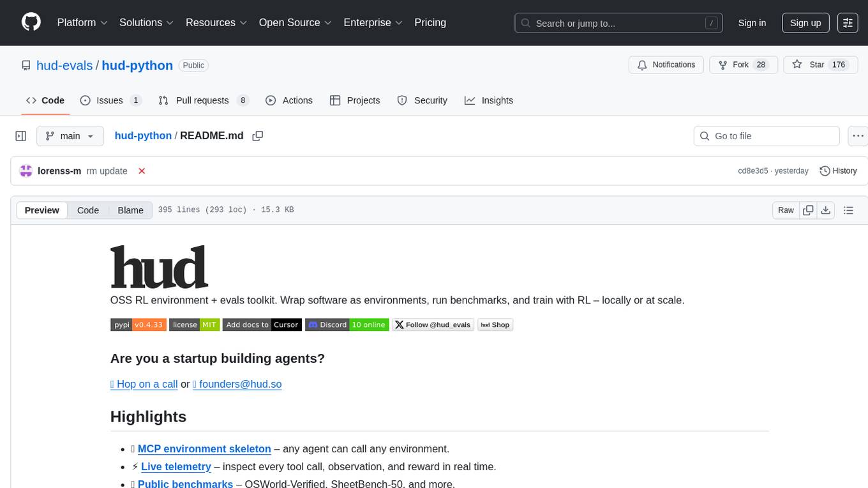Switch to the Code tab
This screenshot has height=488, width=868.
45,100
